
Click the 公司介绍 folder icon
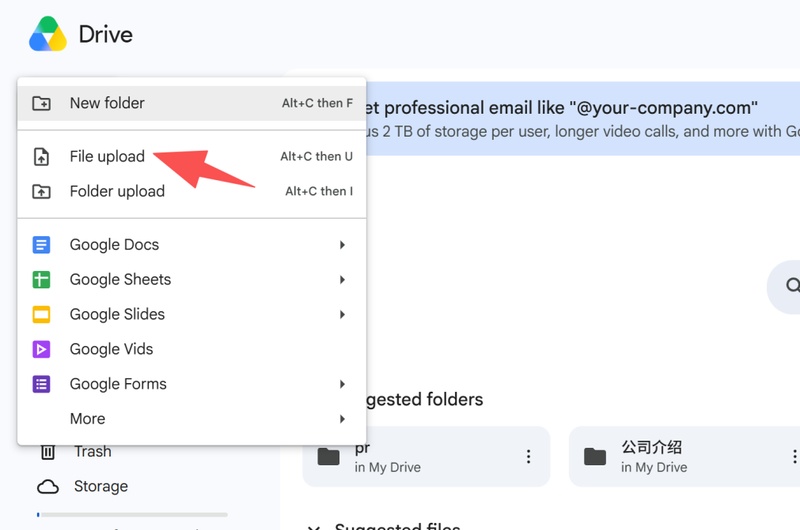(x=595, y=457)
